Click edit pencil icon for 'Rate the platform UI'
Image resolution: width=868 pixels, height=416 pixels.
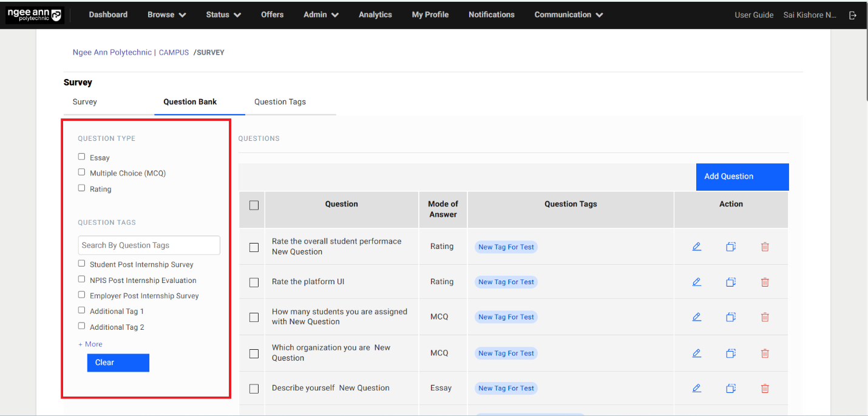pos(696,282)
